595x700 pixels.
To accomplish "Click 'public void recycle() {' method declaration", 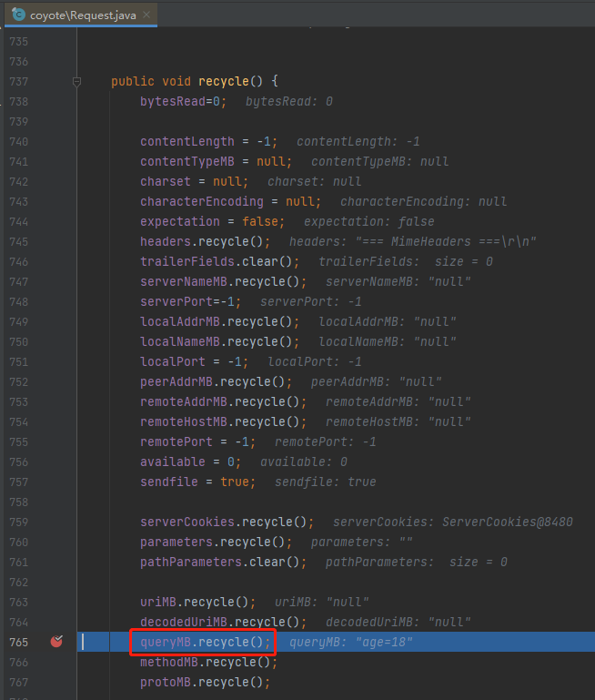I will point(195,81).
